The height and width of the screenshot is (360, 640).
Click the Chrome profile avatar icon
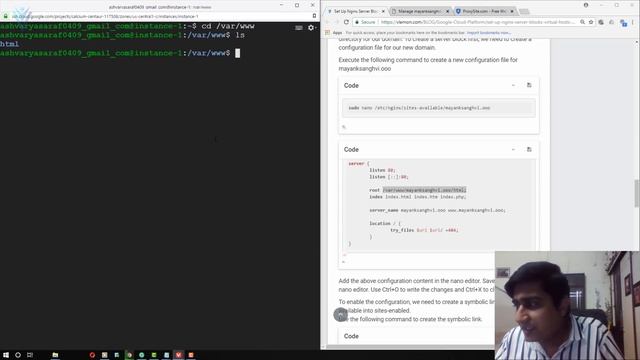tap(586, 5)
